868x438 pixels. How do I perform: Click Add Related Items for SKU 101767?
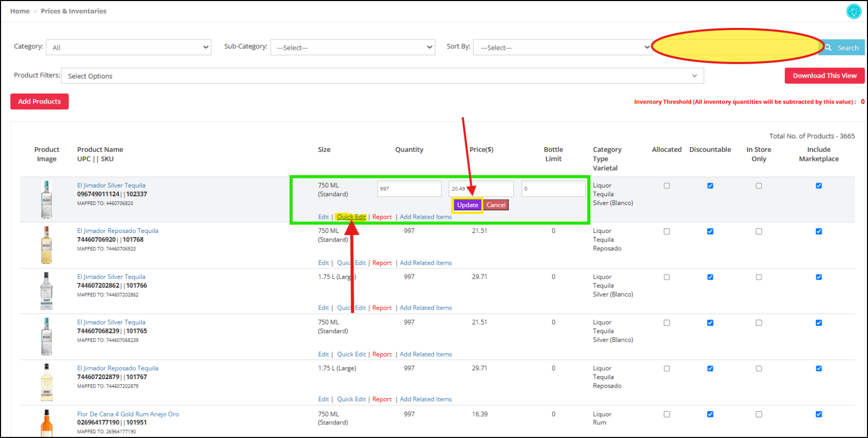426,399
